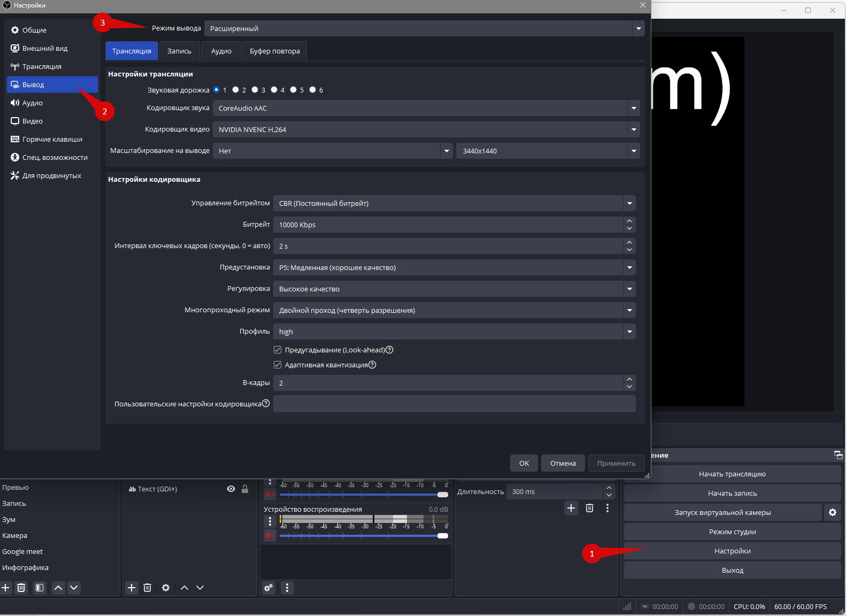
Task: Undock the controls panel with the float icon
Action: click(838, 455)
